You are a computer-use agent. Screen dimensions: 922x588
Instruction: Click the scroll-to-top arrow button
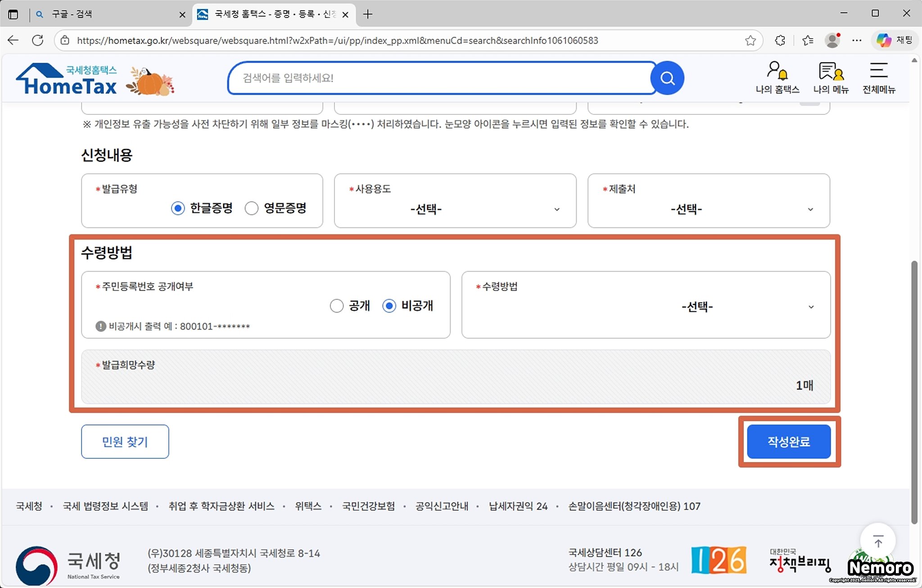point(878,541)
